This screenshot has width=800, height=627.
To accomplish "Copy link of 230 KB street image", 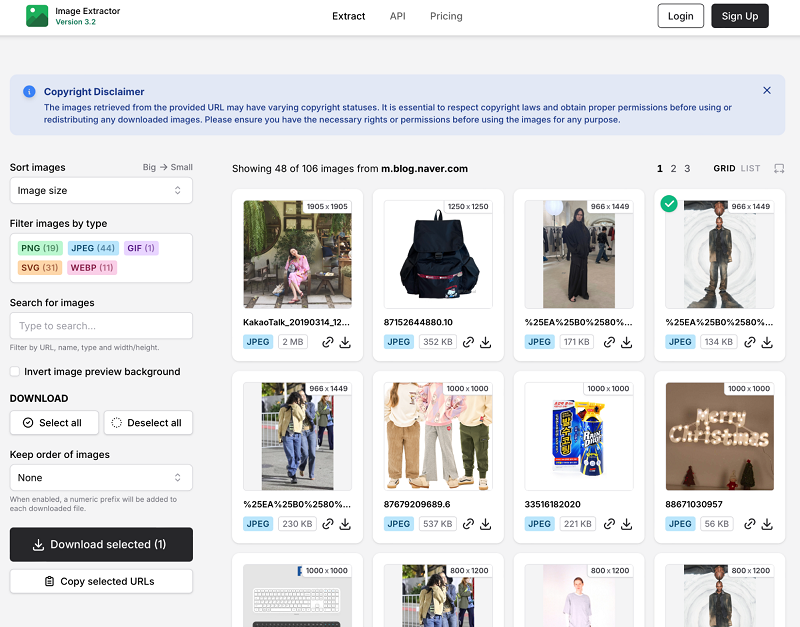I will pos(327,524).
